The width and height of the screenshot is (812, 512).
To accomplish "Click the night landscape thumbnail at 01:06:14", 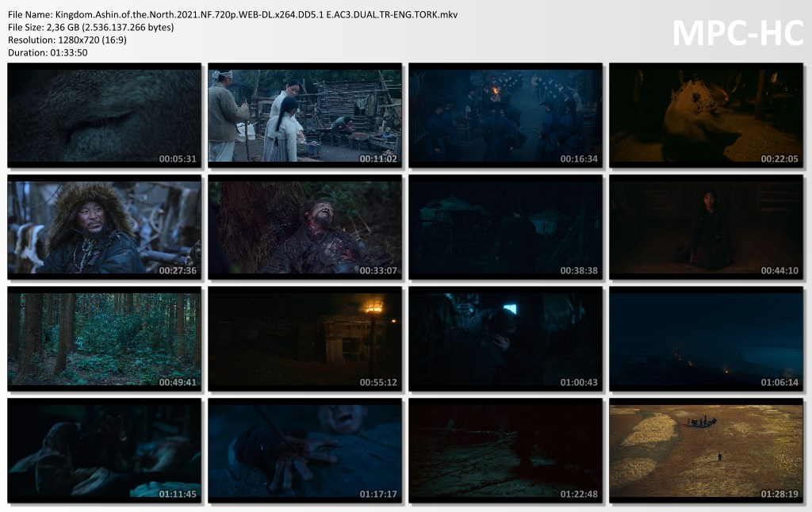I will (707, 339).
